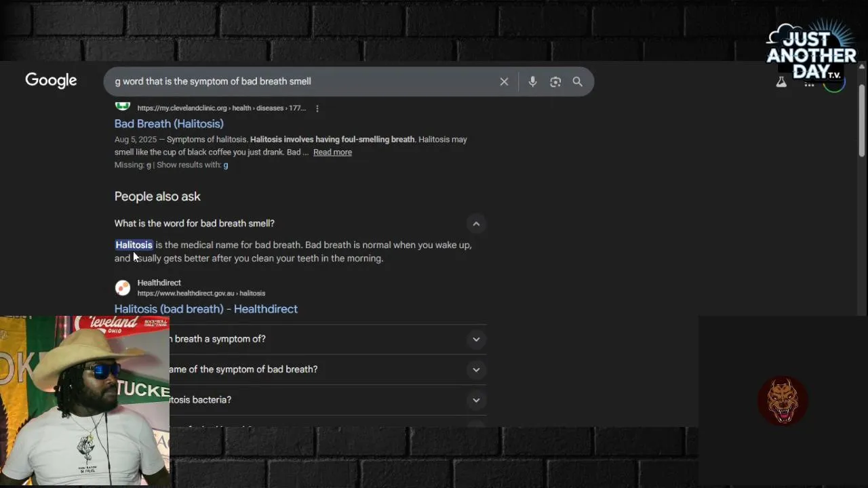Clear the search box with the X icon
Image resolution: width=868 pixels, height=488 pixels.
[x=504, y=81]
